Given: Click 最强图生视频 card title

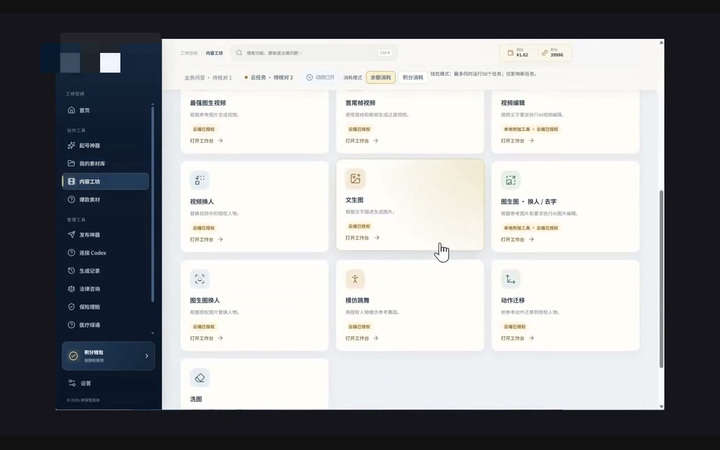Looking at the screenshot, I should (208, 103).
